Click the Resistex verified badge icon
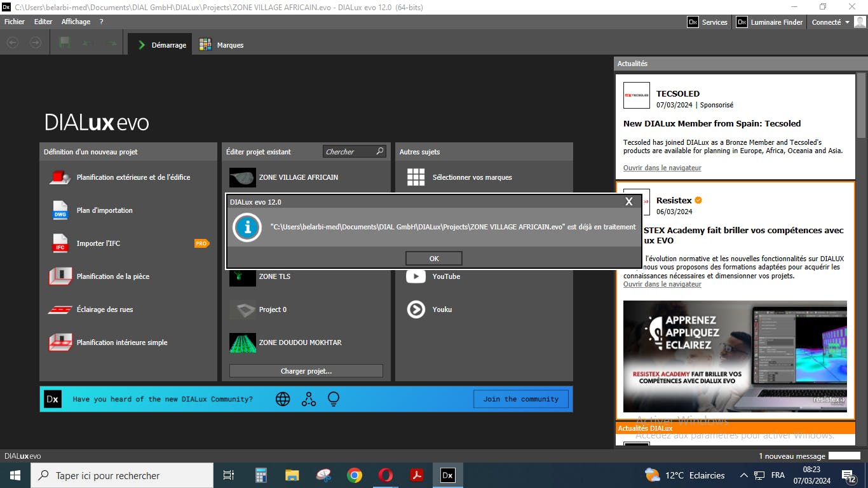This screenshot has height=488, width=868. [698, 200]
